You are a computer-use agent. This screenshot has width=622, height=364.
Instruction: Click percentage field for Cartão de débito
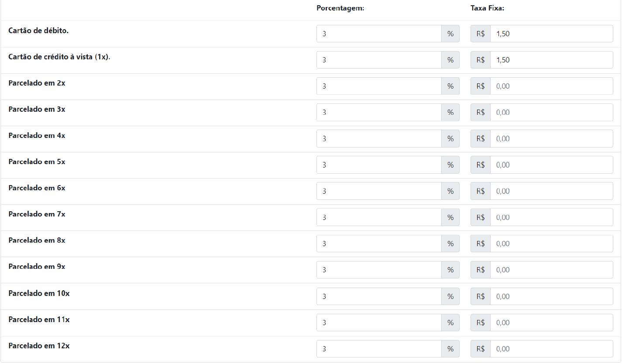379,34
